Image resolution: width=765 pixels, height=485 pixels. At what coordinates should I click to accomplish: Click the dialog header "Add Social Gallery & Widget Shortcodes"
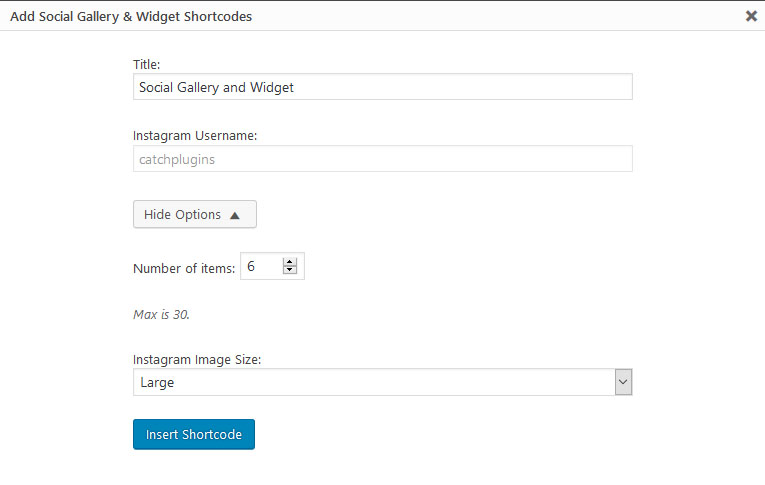pos(131,16)
